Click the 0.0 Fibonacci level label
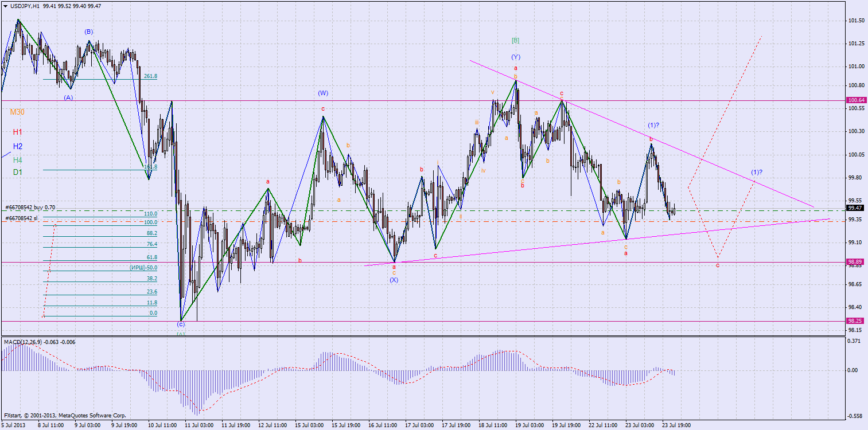The width and height of the screenshot is (868, 430). (x=153, y=313)
